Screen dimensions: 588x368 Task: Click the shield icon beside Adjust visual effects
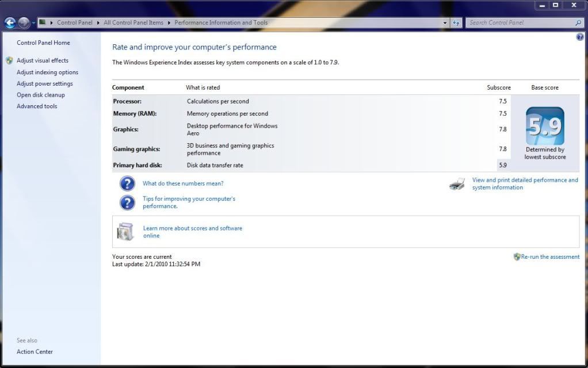click(9, 60)
